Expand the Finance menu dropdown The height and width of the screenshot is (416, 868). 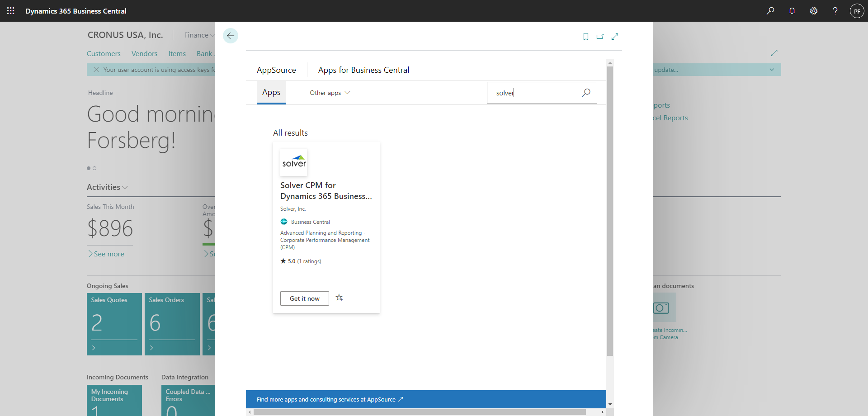click(199, 35)
